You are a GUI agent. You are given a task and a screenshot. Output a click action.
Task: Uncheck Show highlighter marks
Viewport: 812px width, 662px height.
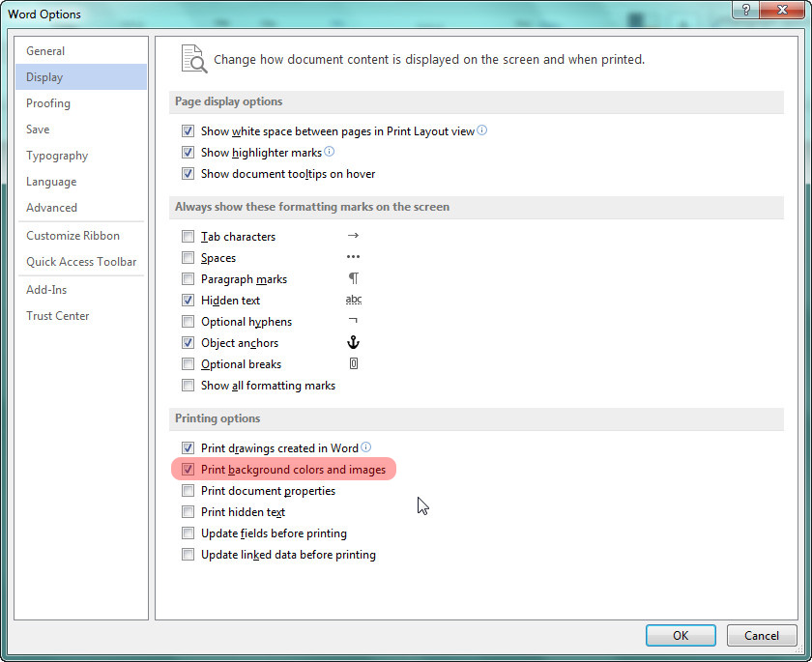[x=188, y=152]
